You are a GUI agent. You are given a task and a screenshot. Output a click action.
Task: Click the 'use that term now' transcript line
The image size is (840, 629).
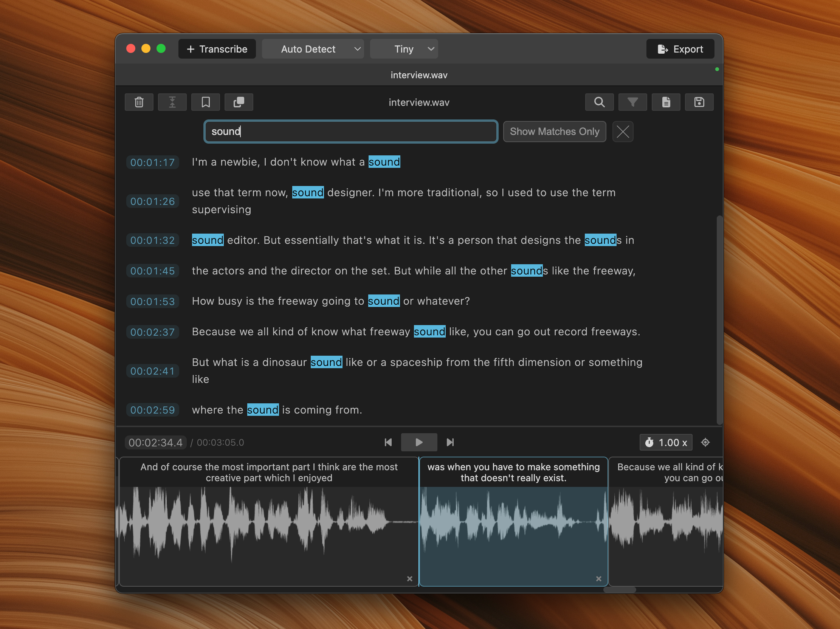(x=404, y=201)
